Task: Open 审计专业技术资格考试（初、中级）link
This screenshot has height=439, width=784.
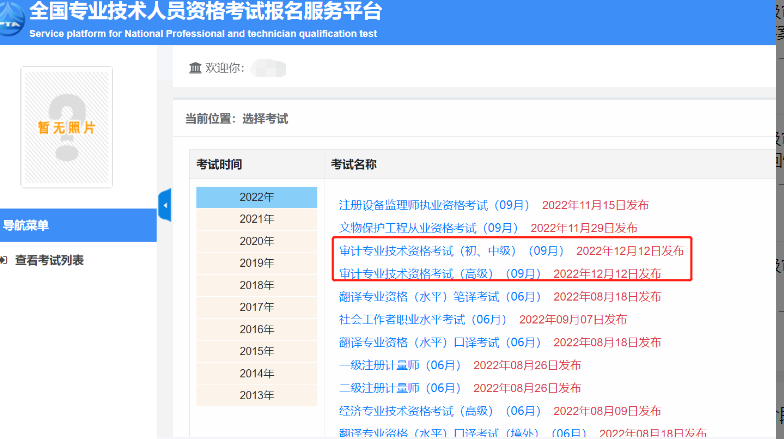Action: coord(452,250)
